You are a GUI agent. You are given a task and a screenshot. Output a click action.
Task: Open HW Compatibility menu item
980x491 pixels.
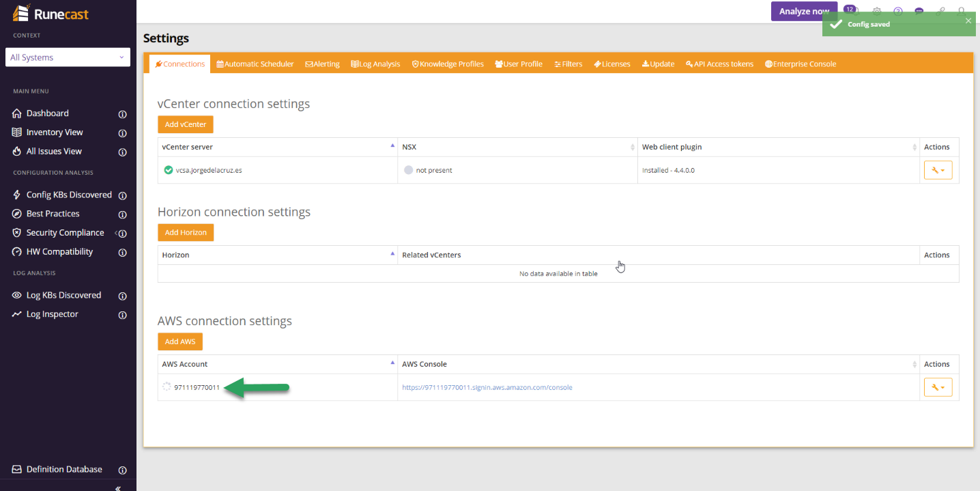point(59,252)
